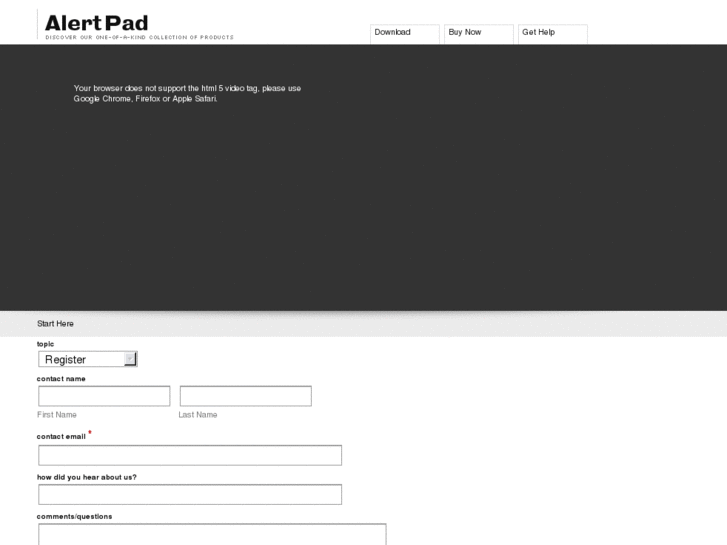This screenshot has height=545, width=727.
Task: Focus the Last Name input field
Action: 246,396
